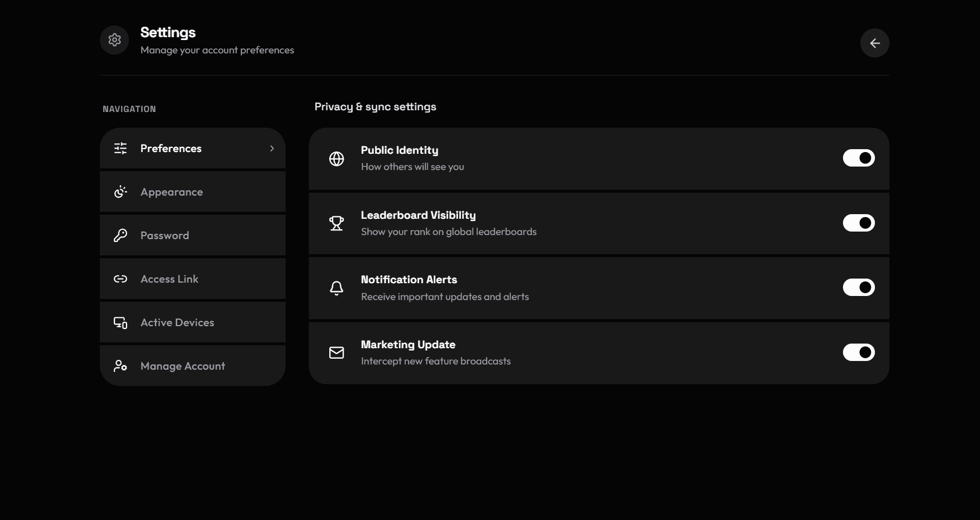Click the Password key icon
This screenshot has height=520, width=980.
(120, 236)
